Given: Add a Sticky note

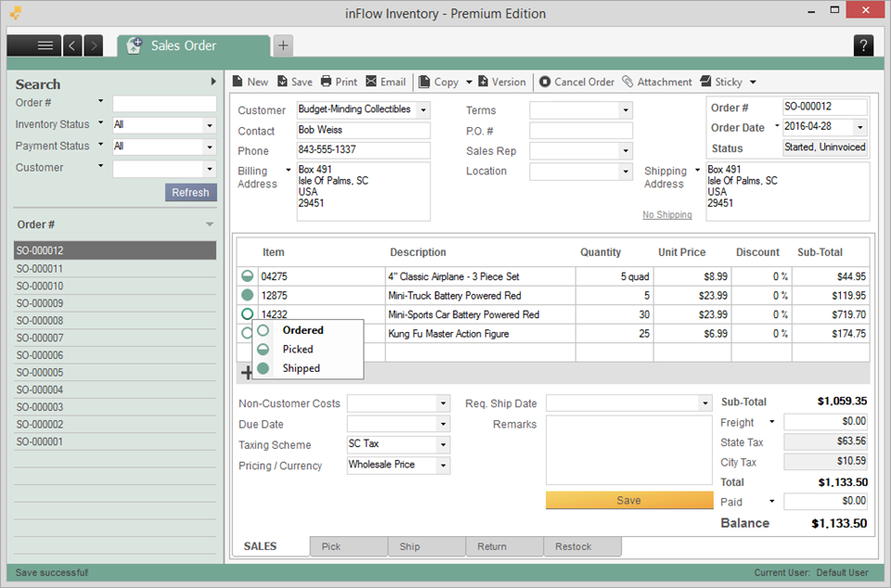Looking at the screenshot, I should click(722, 82).
